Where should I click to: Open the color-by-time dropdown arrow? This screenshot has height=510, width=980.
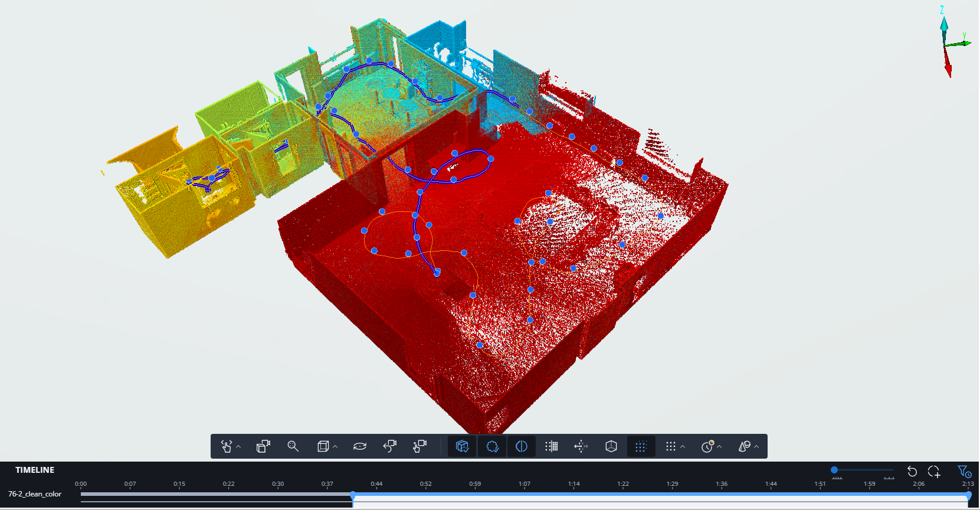(719, 447)
